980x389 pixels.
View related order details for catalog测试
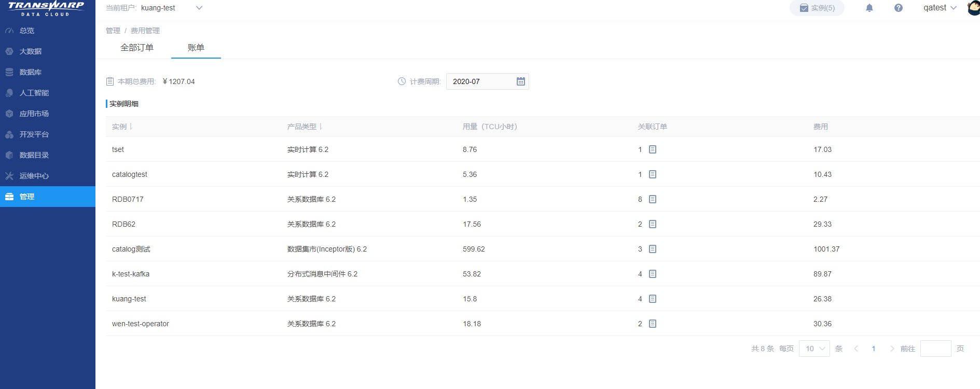point(653,249)
